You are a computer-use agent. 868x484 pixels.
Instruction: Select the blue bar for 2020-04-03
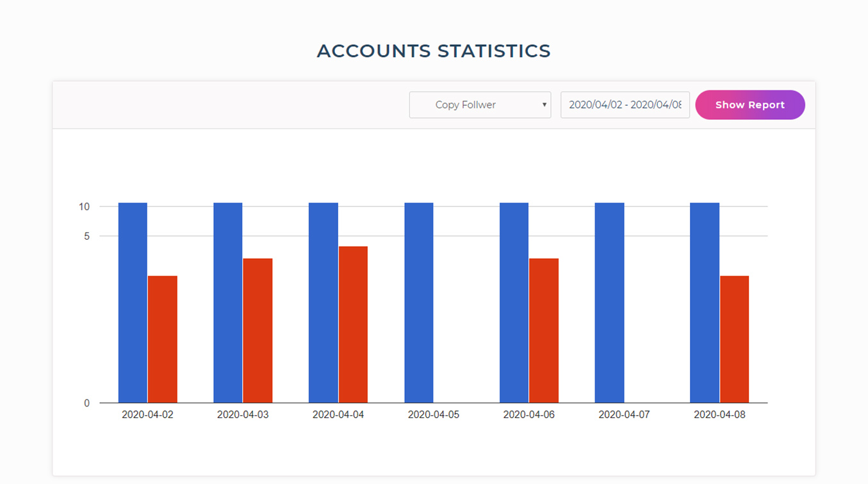click(x=227, y=301)
